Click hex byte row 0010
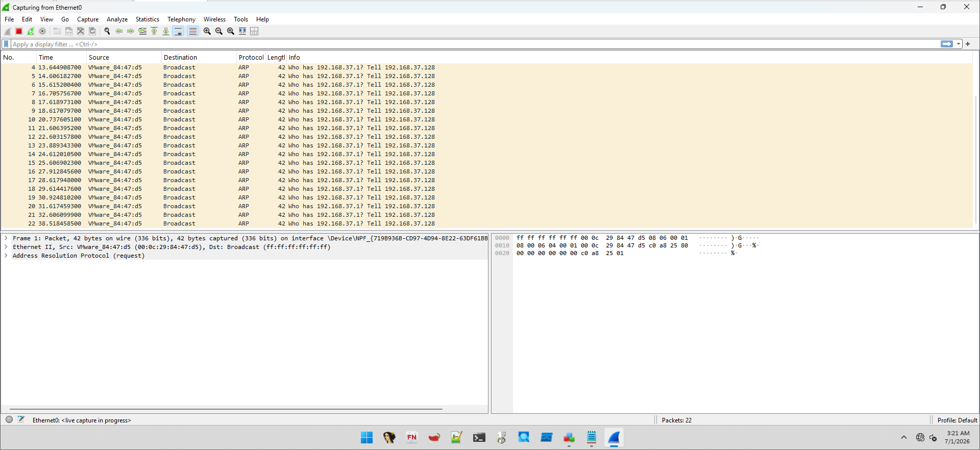 (627, 245)
